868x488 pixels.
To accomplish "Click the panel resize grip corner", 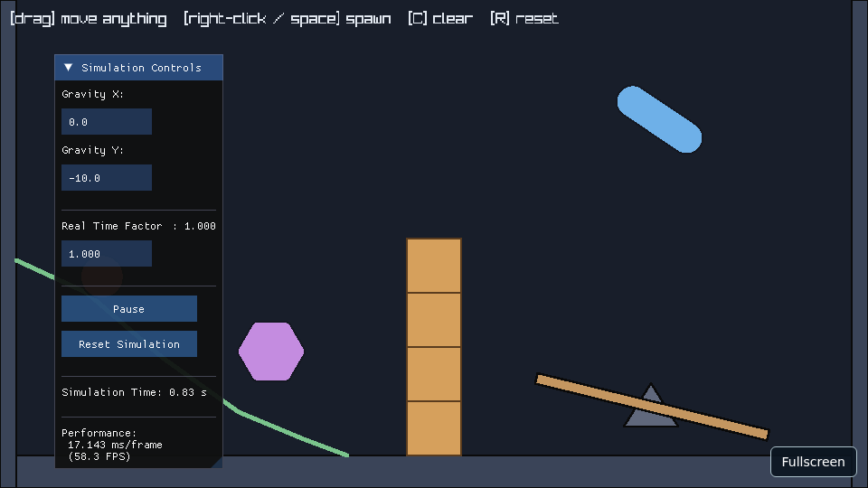I will [218, 463].
